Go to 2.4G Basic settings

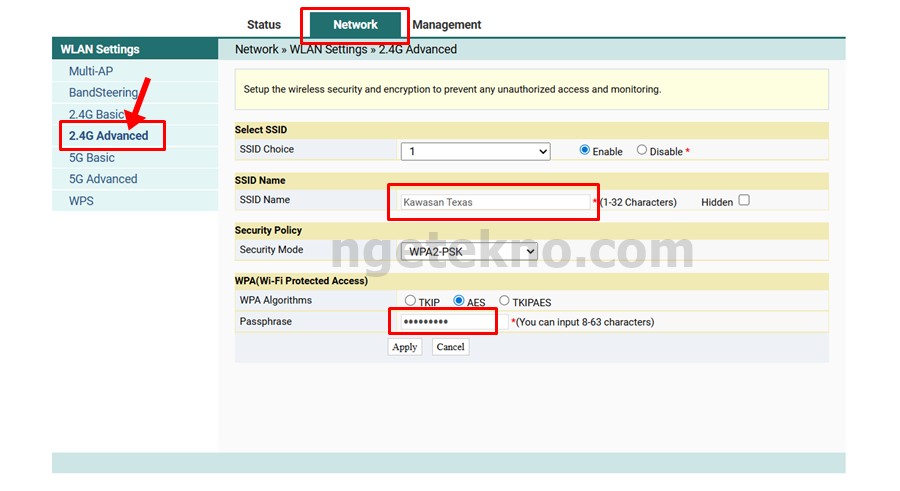tap(96, 115)
